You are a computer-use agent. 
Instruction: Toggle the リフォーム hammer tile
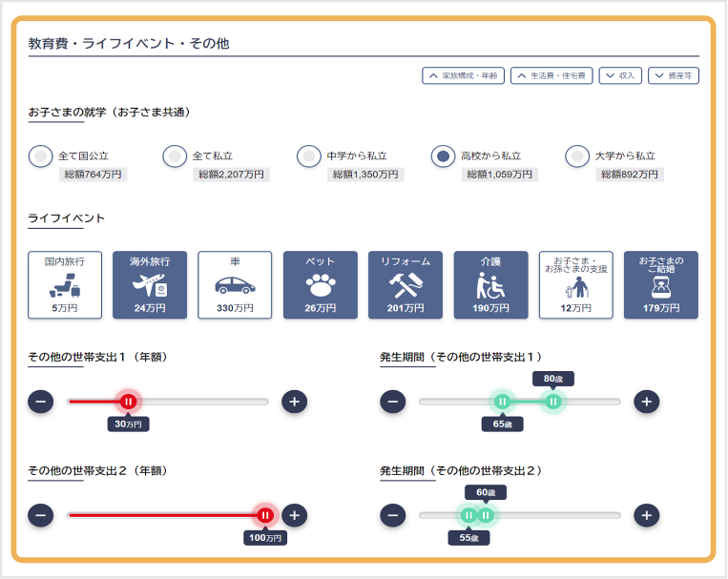[406, 284]
